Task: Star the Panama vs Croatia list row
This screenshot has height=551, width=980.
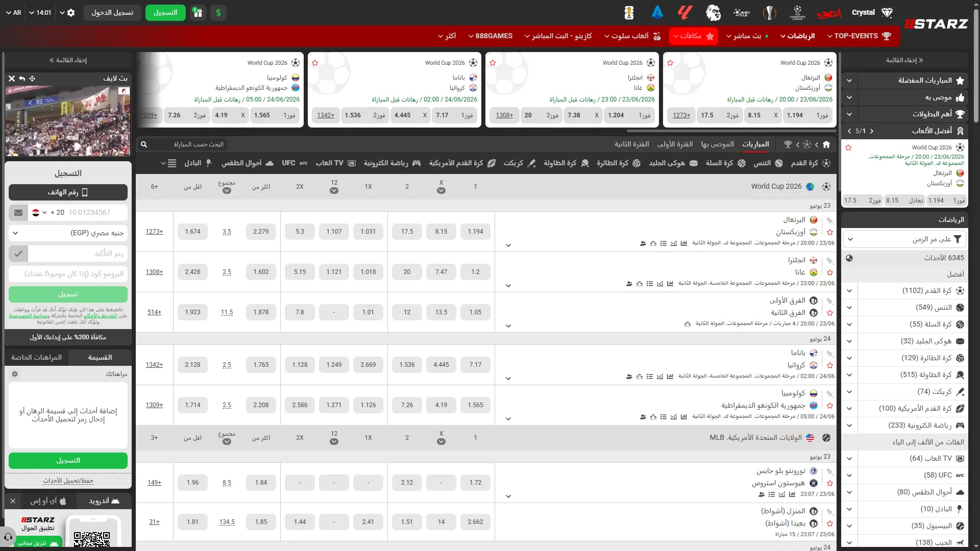Action: click(x=830, y=365)
